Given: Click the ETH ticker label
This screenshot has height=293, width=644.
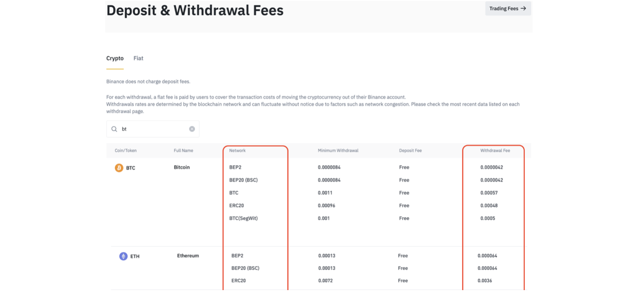Looking at the screenshot, I should (x=135, y=256).
